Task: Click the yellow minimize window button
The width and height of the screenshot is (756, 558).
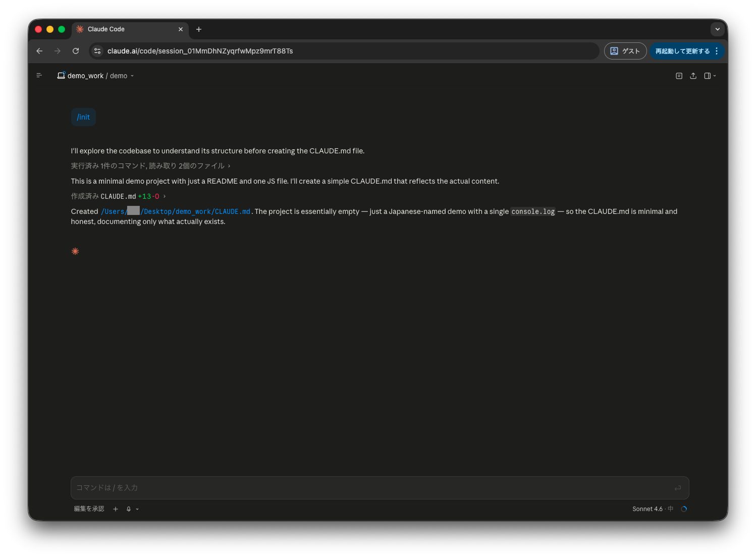Action: pos(50,29)
